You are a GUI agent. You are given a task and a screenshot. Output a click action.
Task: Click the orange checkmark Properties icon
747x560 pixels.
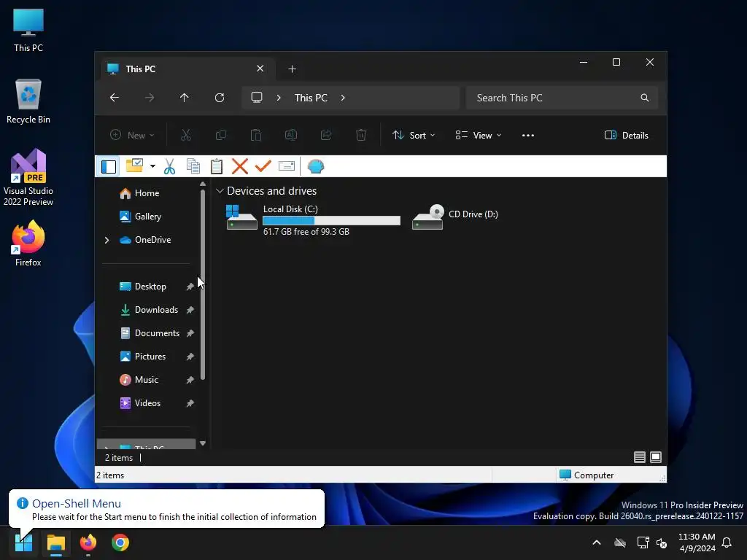click(263, 166)
